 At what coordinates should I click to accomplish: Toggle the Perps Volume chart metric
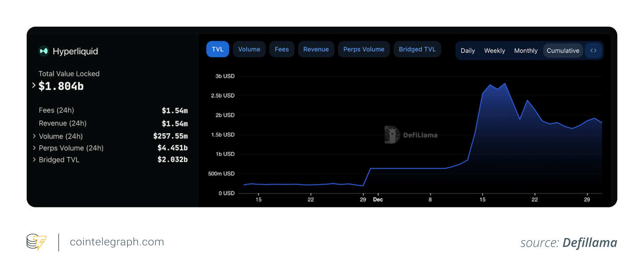point(364,49)
